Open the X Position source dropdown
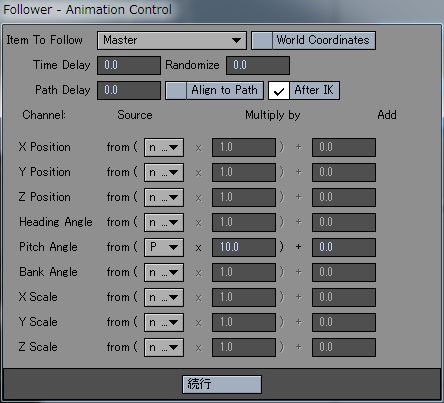 (x=164, y=147)
